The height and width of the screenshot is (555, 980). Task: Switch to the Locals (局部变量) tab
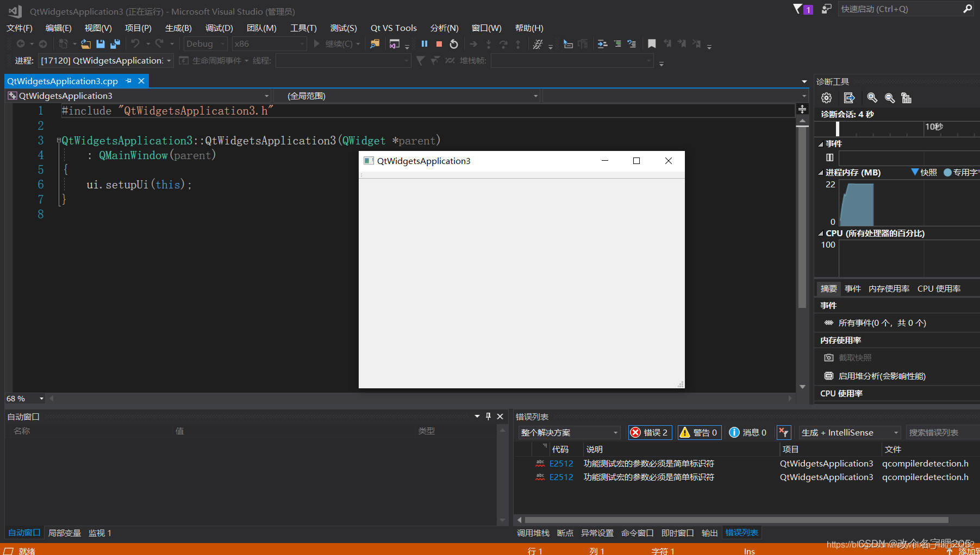pyautogui.click(x=65, y=533)
